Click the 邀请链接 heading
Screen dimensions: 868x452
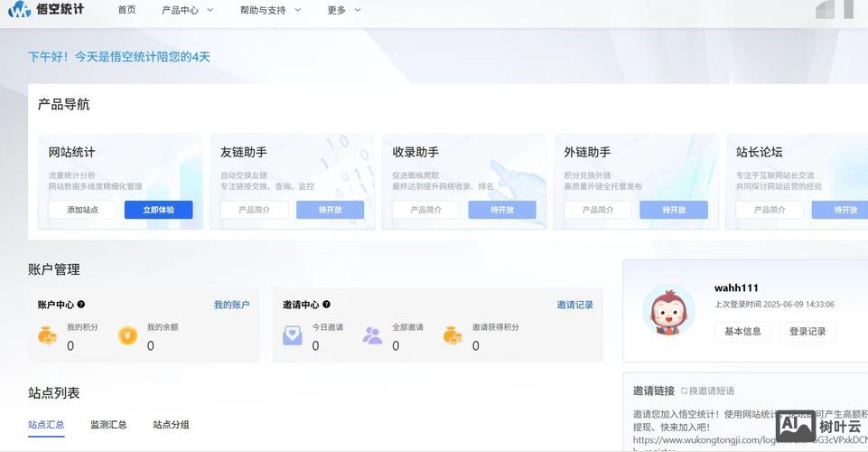pos(654,391)
